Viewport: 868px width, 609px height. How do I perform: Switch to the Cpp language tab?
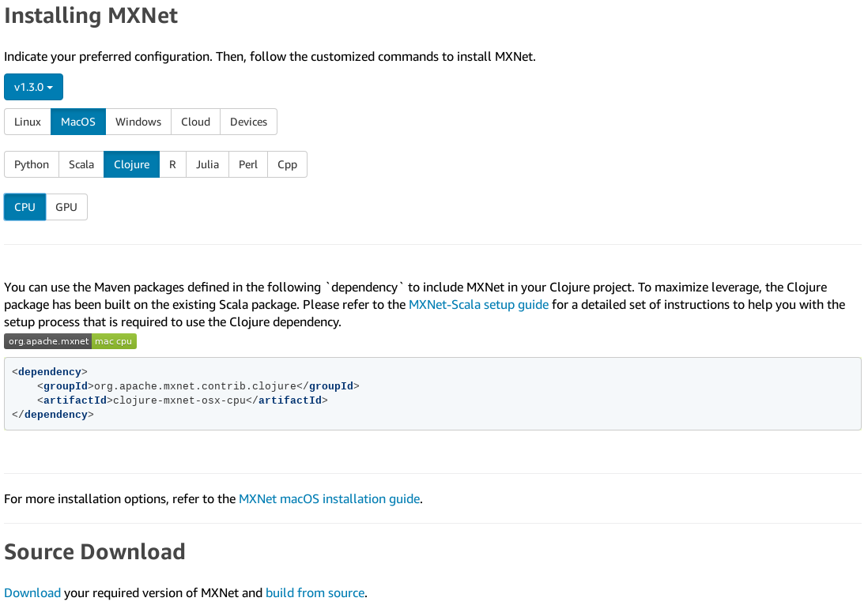(x=287, y=164)
